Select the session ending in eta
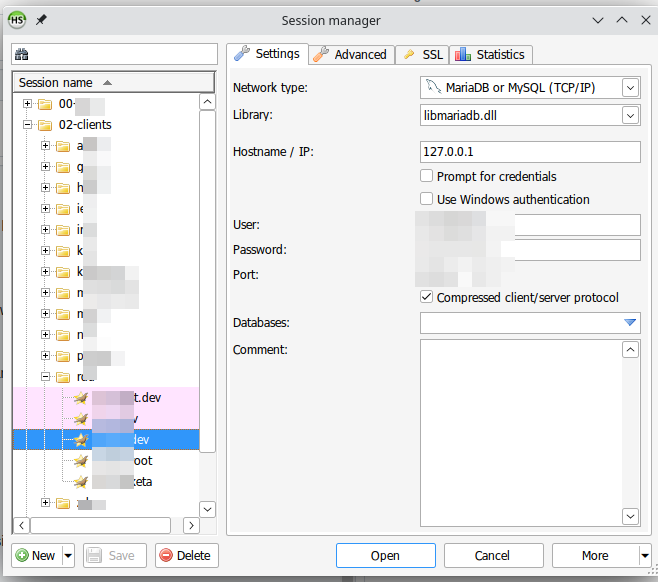The image size is (658, 582). [106, 481]
